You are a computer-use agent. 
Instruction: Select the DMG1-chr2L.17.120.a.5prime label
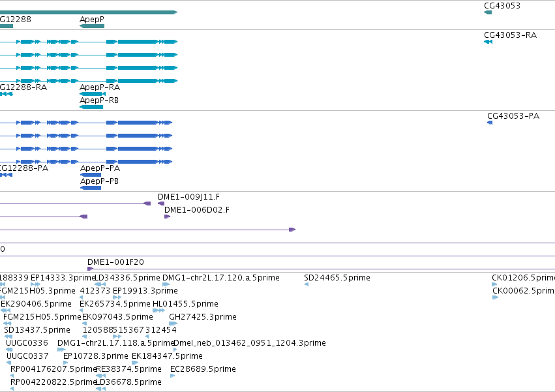221,278
